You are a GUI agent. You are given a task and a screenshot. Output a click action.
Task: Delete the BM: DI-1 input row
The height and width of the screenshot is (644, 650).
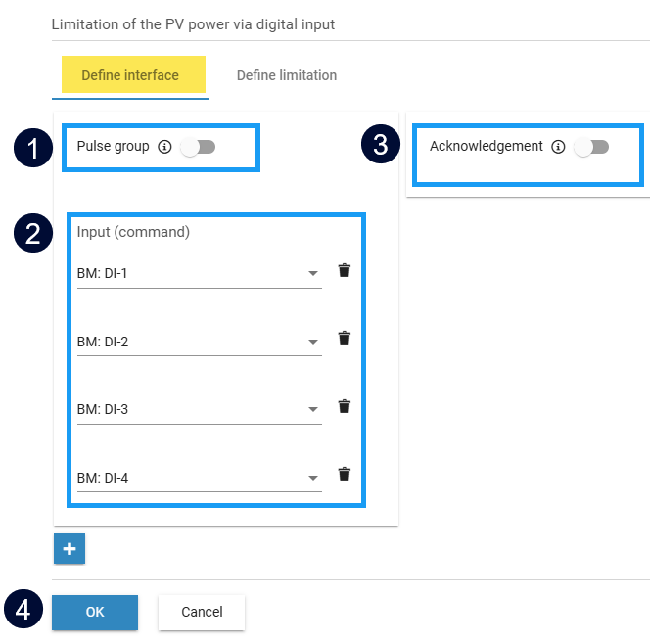tap(344, 271)
